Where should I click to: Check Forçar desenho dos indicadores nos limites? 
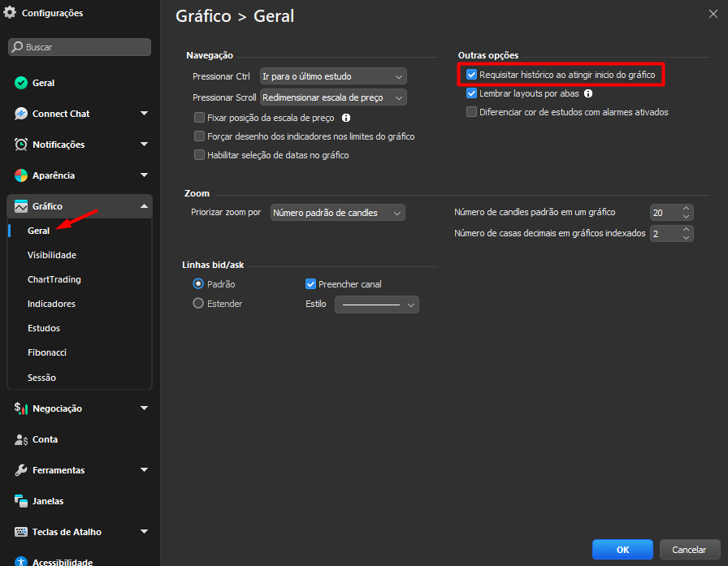pos(199,136)
